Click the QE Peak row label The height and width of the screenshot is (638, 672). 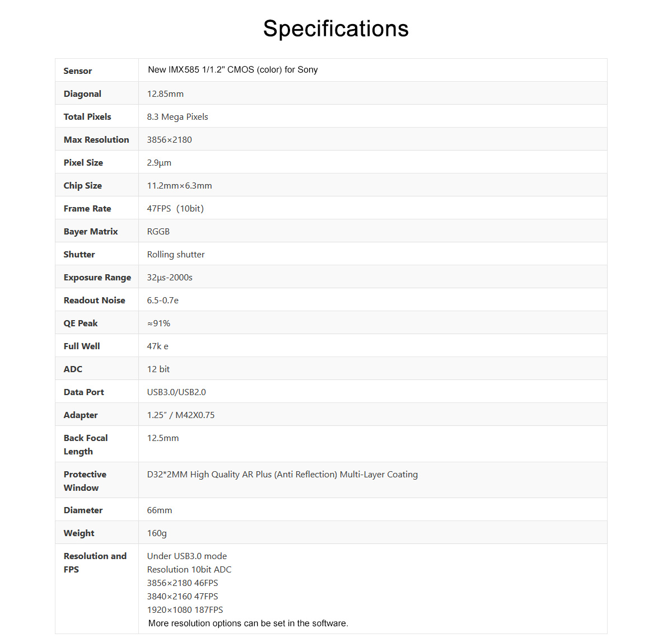pos(81,323)
